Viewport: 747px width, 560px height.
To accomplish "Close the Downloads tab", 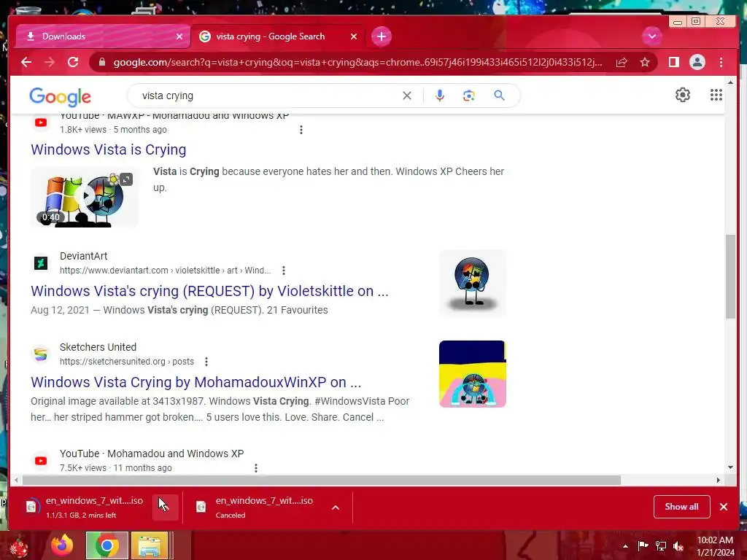I will coord(179,36).
